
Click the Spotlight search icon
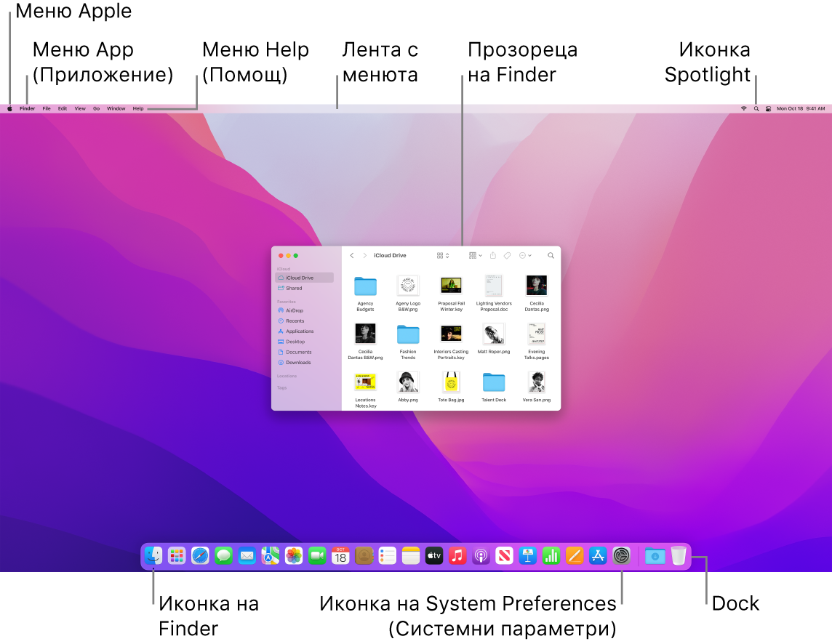click(x=756, y=108)
